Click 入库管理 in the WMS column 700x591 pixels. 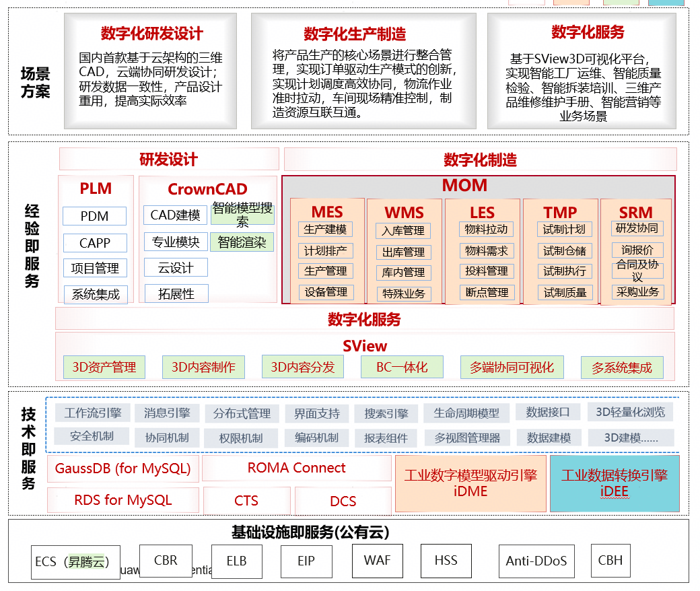coord(404,231)
